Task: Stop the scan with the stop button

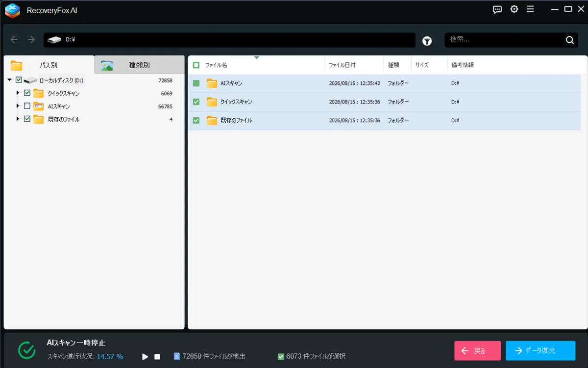Action: coord(157,357)
